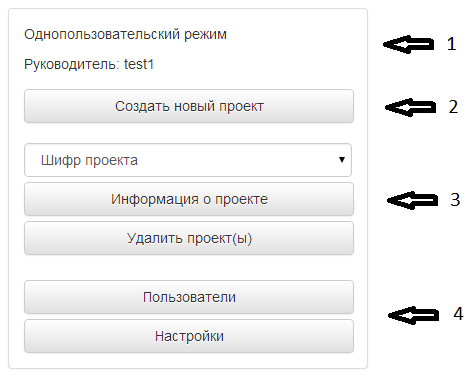Click the word проекта inside the combo box
472x377 pixels.
pos(111,161)
